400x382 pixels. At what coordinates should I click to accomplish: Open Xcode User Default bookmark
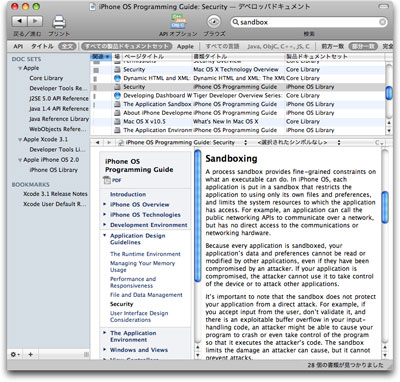[55, 204]
